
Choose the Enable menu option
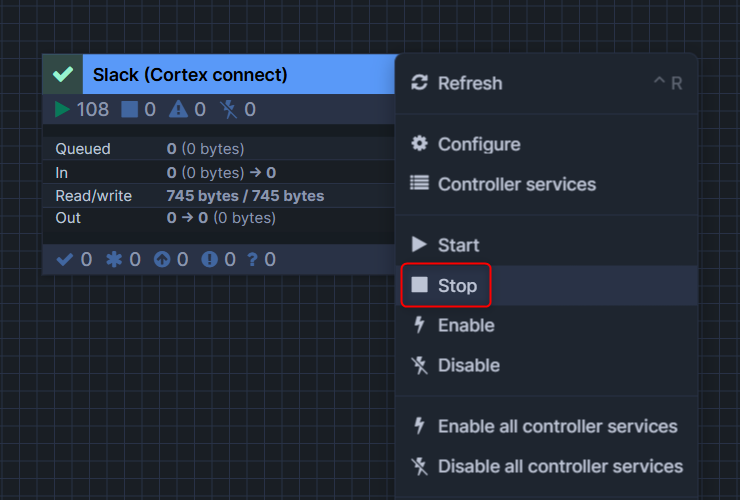pyautogui.click(x=466, y=326)
